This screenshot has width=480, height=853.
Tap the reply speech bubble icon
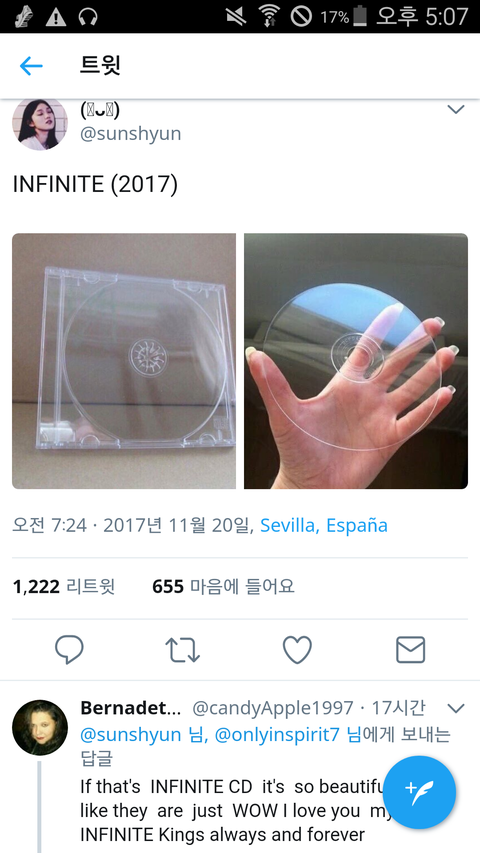[69, 650]
